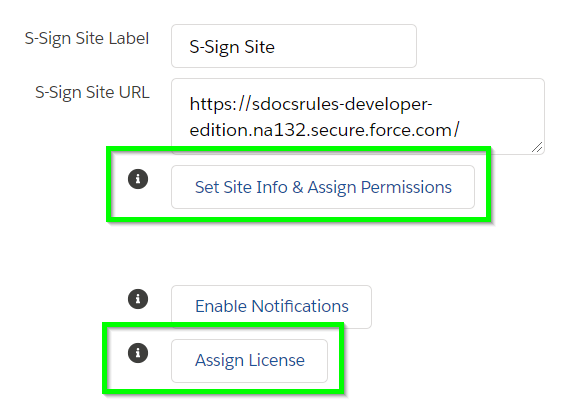This screenshot has height=407, width=573.
Task: Click the URL text area resize handle
Action: (538, 147)
